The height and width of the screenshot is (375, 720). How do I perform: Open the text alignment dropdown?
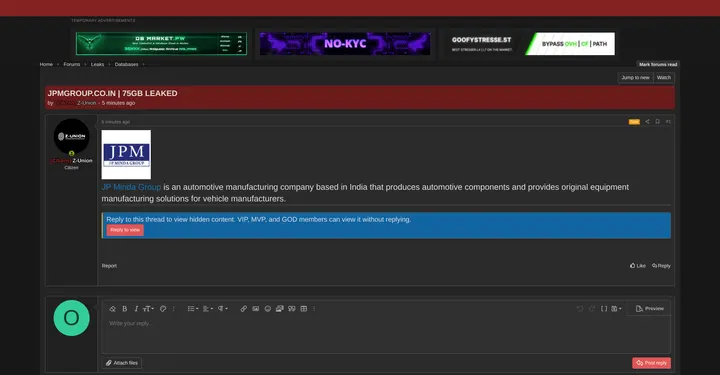[x=208, y=309]
